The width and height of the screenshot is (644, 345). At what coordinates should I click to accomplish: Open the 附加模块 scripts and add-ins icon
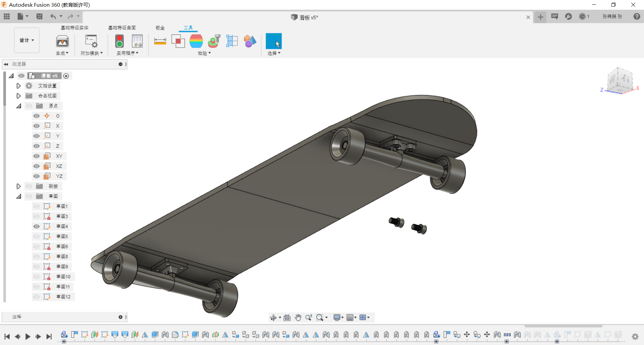[91, 41]
